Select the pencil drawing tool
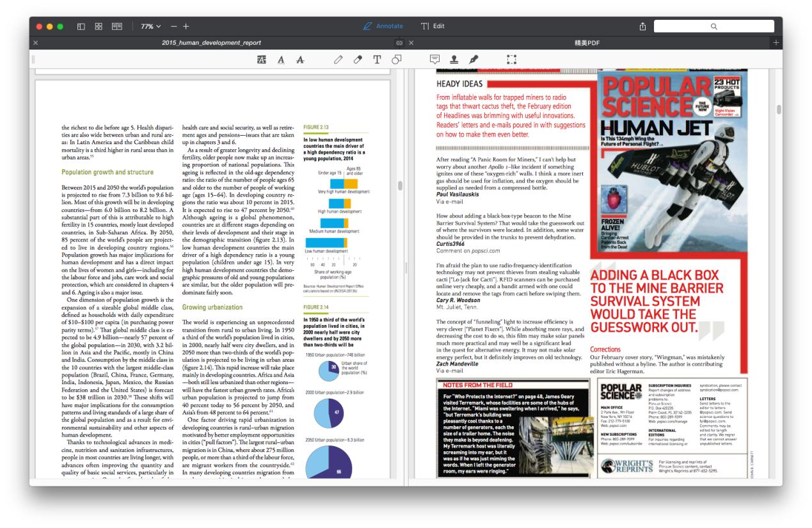Image resolution: width=812 pixels, height=528 pixels. 338,60
